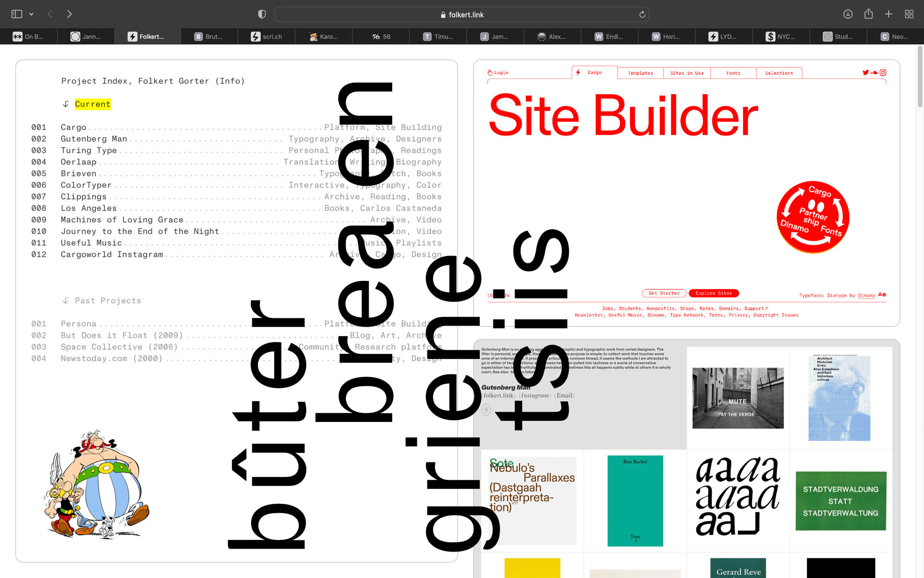Show tab overview grid icon
Screen dimensions: 924x578
coord(909,14)
